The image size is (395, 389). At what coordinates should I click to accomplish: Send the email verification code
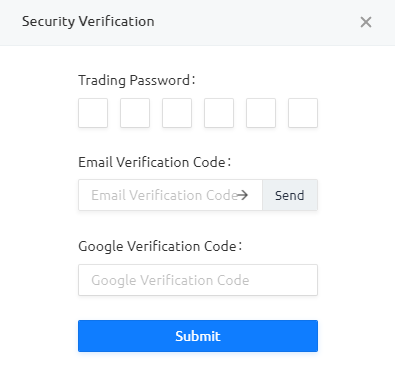290,195
